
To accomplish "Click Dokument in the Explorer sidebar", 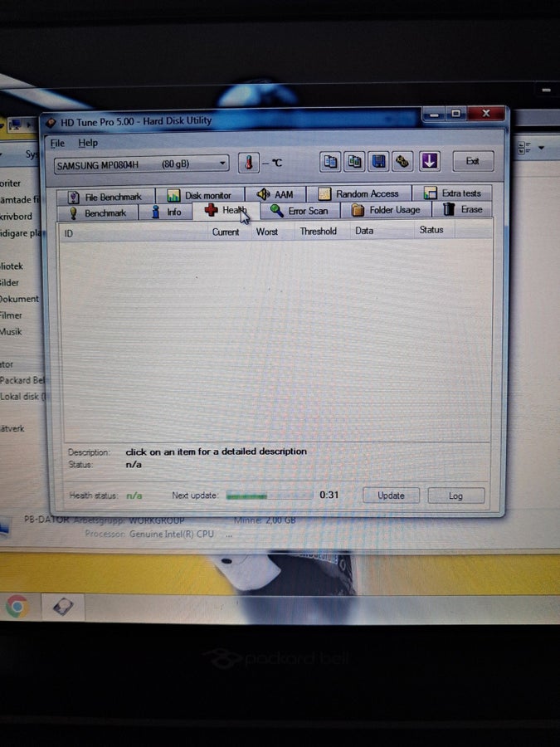I will pyautogui.click(x=19, y=299).
